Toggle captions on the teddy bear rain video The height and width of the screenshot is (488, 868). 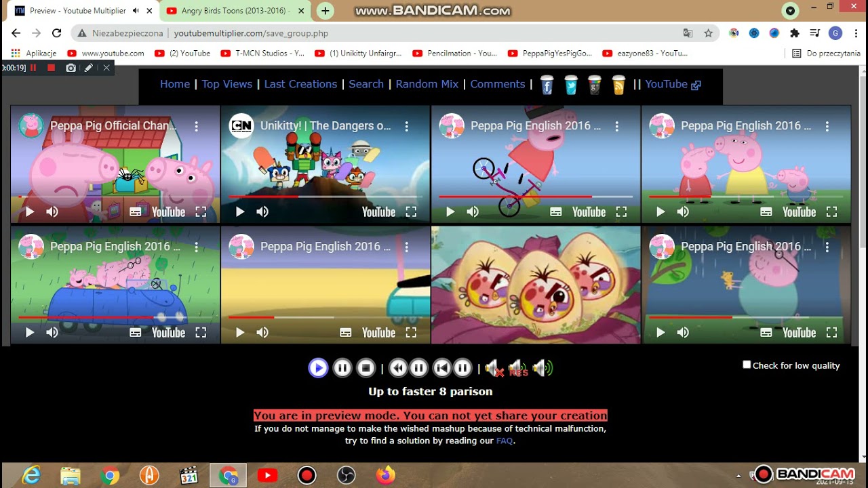tap(766, 332)
